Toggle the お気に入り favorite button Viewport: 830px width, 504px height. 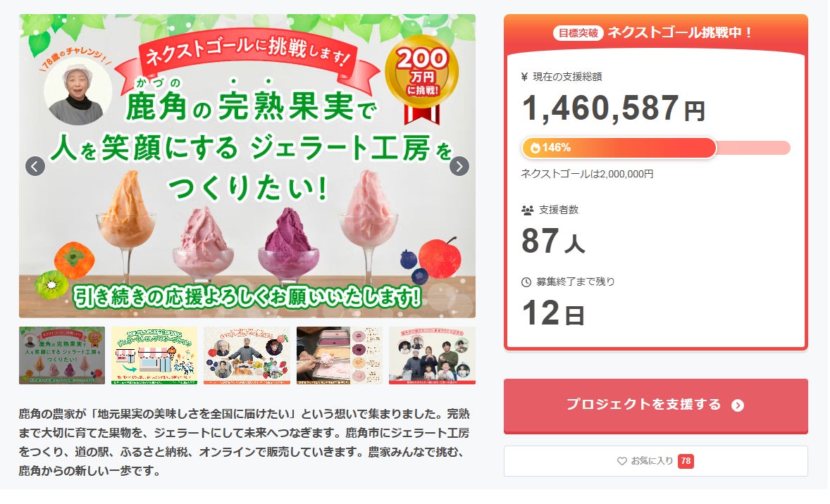pyautogui.click(x=655, y=461)
